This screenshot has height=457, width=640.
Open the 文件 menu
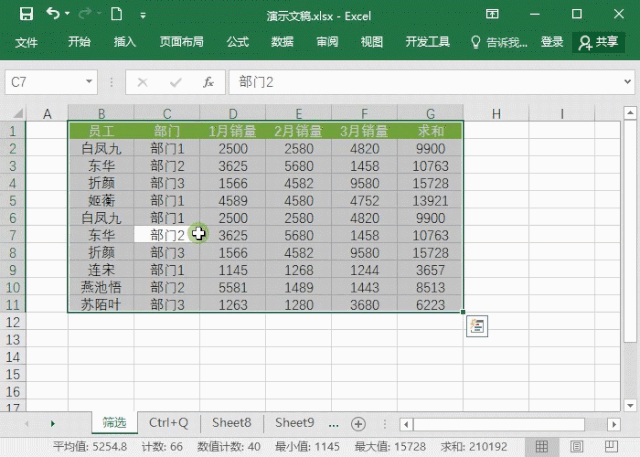(x=26, y=42)
